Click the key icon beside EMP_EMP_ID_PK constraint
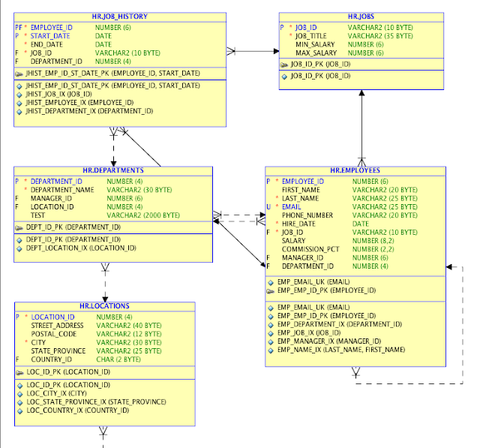Image resolution: width=480 pixels, height=448 pixels. click(271, 291)
